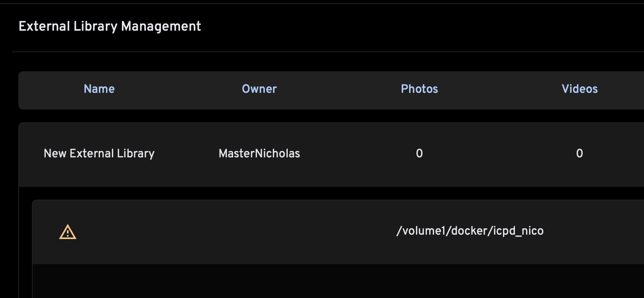
Task: Click the Name column header
Action: tap(99, 89)
